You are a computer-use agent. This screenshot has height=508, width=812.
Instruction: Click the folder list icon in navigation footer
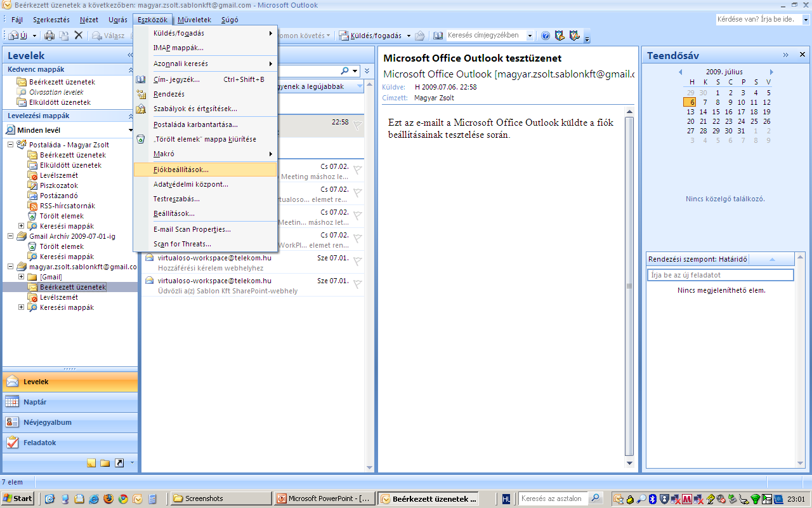(105, 463)
